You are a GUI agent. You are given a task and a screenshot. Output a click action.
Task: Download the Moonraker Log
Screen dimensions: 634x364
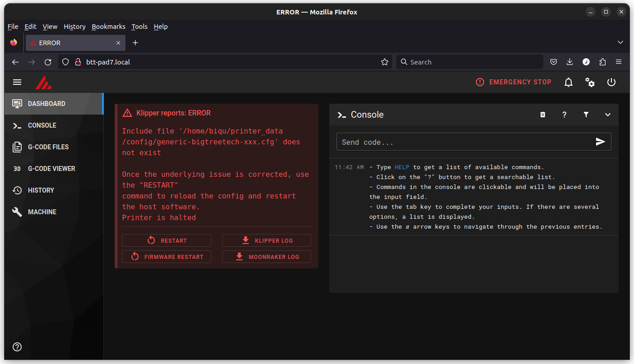[x=266, y=257]
